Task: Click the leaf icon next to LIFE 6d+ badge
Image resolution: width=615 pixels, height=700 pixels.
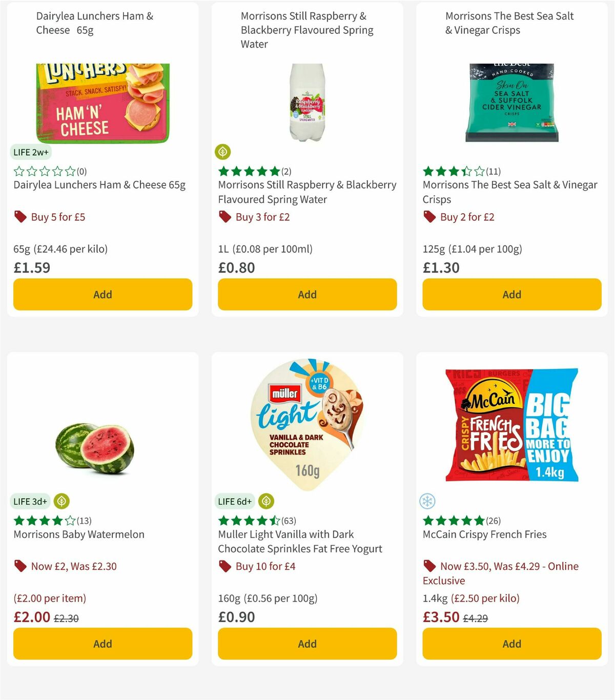Action: coord(266,501)
